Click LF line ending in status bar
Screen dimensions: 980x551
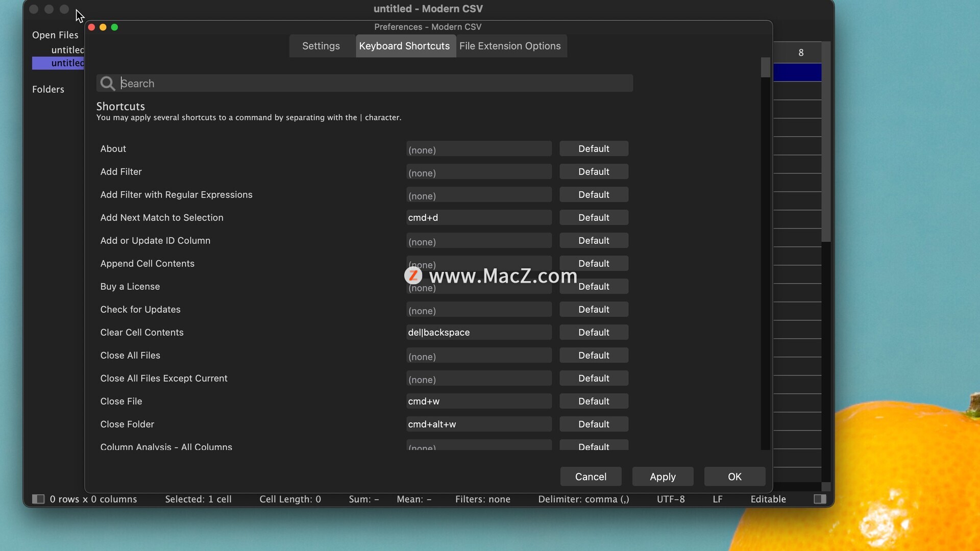(x=718, y=499)
